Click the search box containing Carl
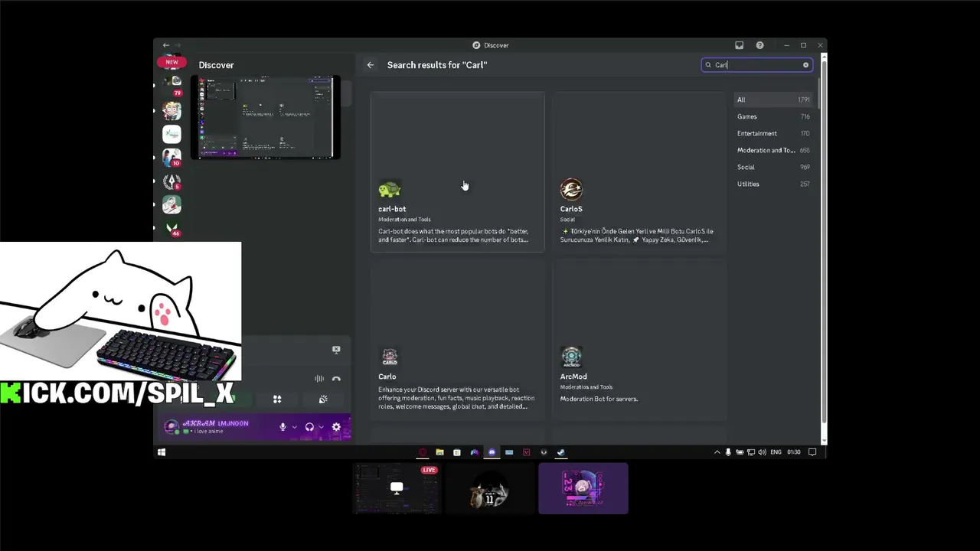 (x=756, y=65)
